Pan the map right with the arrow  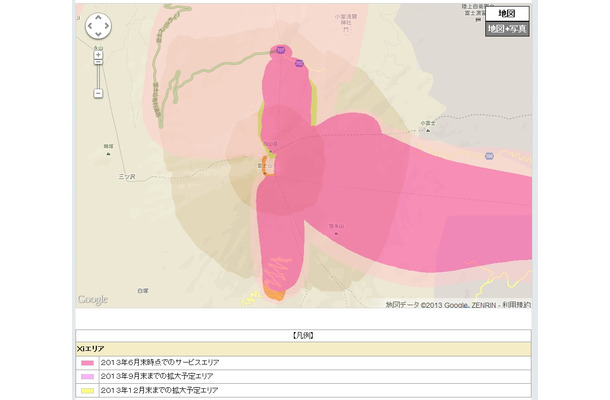coord(107,26)
